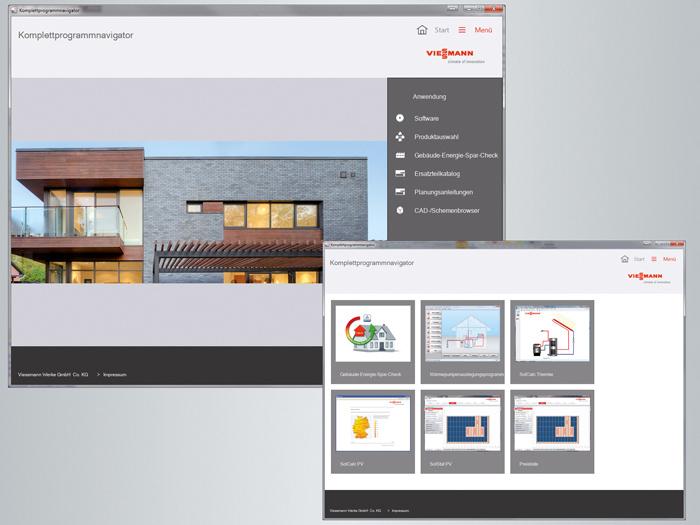Open the Gebäude-Energie-Spar-Check tile with the house graphic
The image size is (700, 525).
pos(372,341)
